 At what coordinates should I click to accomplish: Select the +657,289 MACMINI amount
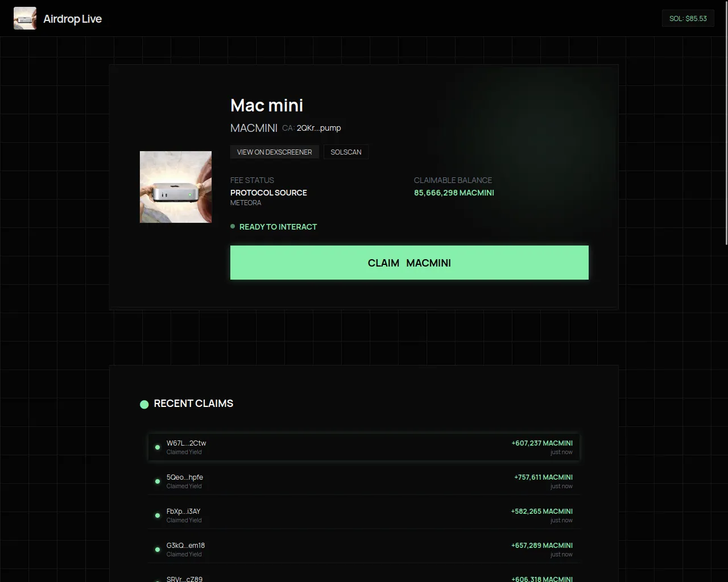(542, 546)
